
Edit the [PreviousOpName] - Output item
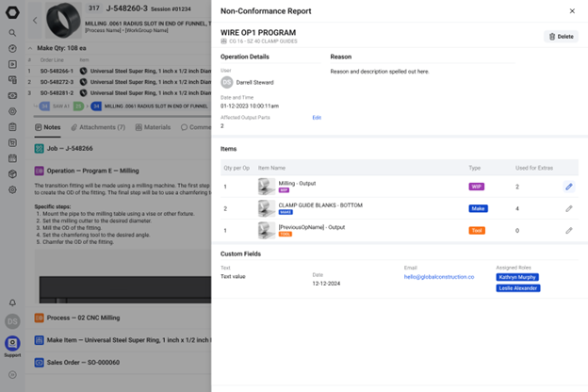(x=569, y=230)
